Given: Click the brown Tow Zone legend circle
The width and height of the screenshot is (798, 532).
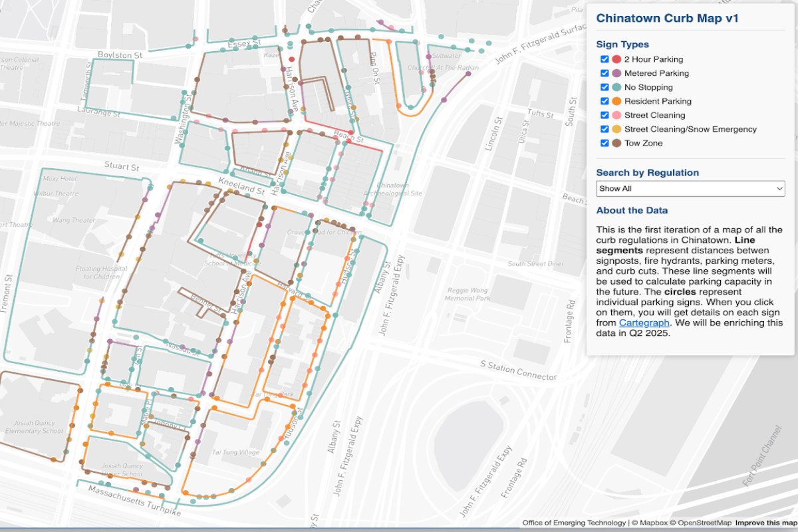Looking at the screenshot, I should (616, 143).
